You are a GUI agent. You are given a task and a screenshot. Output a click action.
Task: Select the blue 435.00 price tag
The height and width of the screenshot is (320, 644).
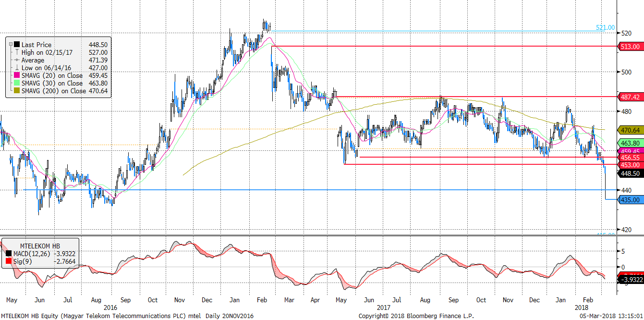coord(630,200)
